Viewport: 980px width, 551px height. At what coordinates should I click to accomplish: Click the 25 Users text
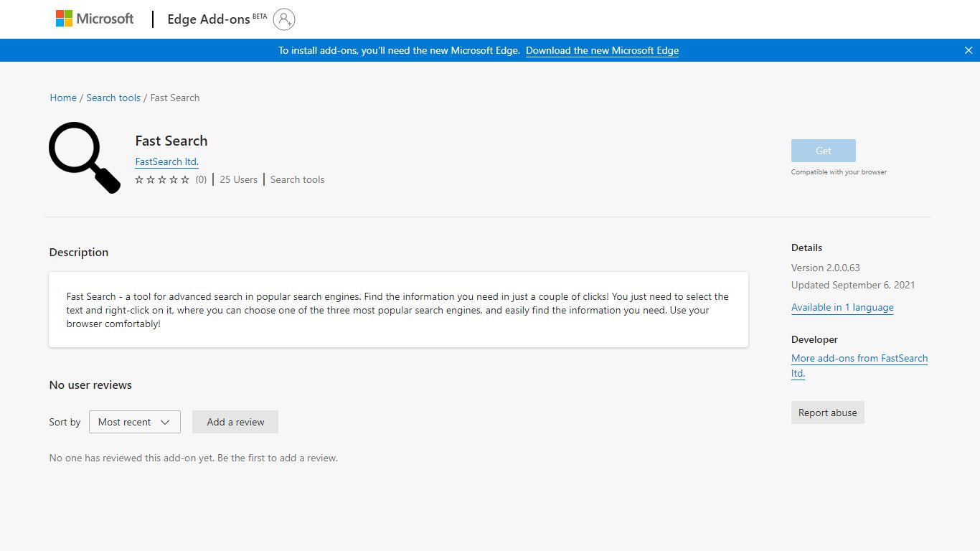[x=238, y=179]
